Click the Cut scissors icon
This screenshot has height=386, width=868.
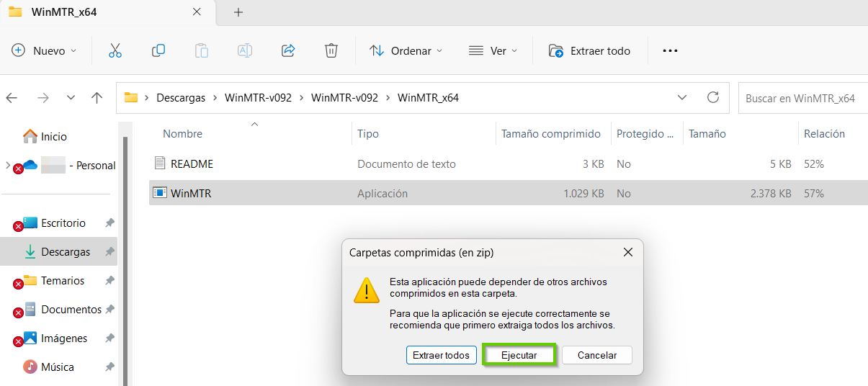point(115,50)
